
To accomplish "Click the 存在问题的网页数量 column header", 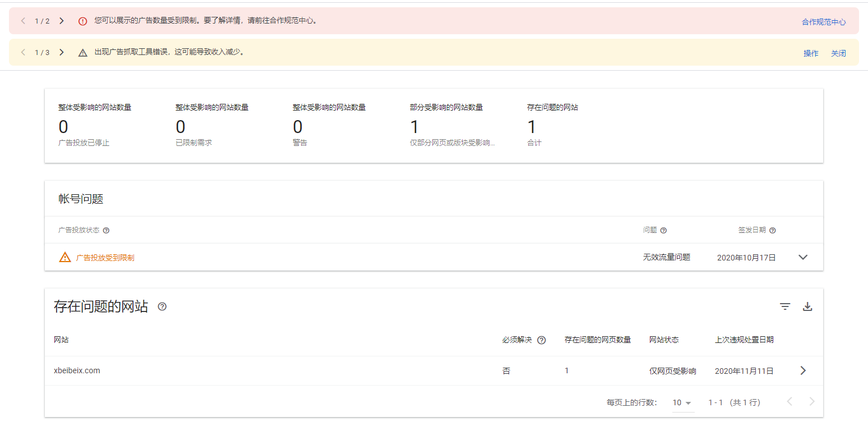I will click(598, 340).
